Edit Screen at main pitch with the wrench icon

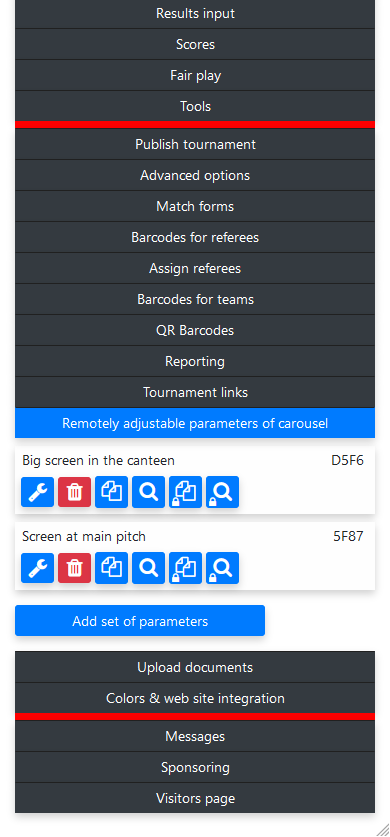(37, 568)
